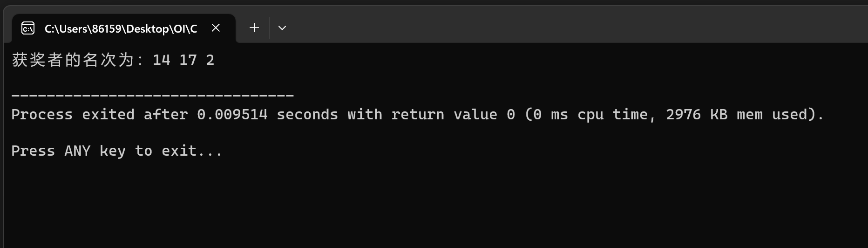Click the number 14 in the output

pos(161,60)
